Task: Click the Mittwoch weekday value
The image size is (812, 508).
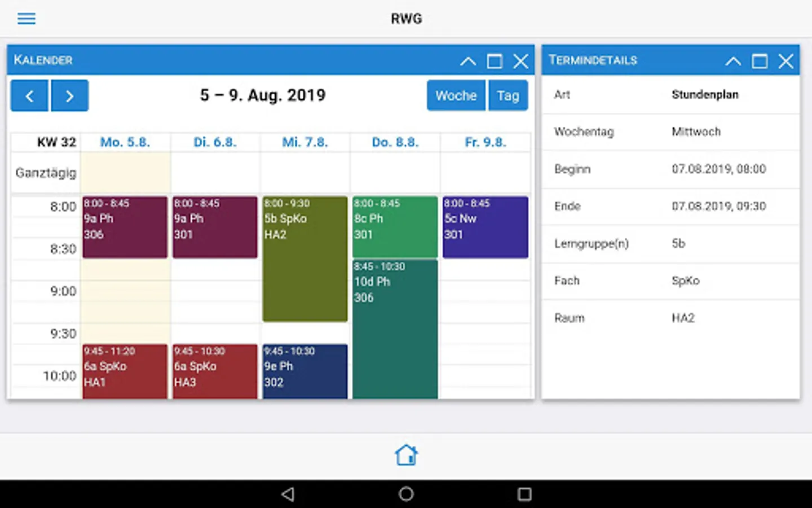Action: (696, 132)
